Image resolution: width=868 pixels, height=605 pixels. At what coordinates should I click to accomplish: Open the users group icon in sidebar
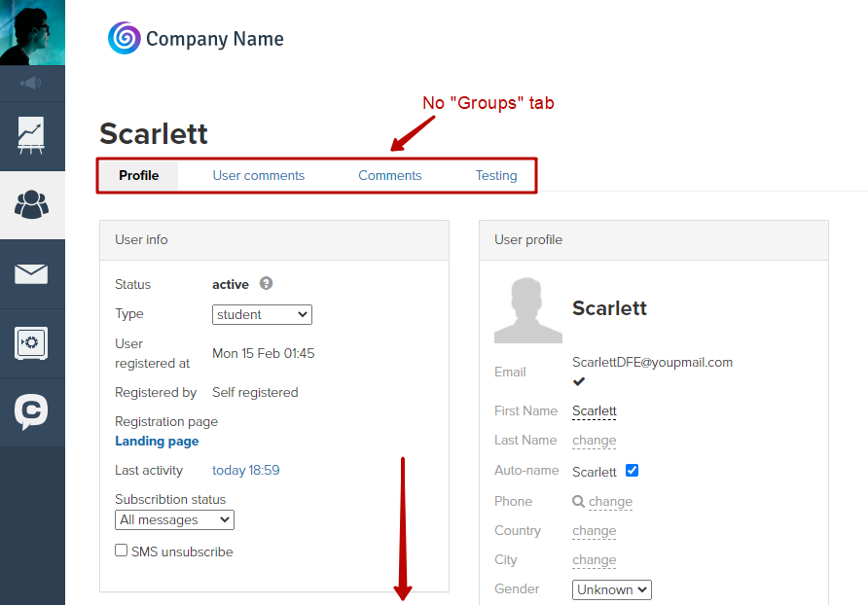point(31,205)
